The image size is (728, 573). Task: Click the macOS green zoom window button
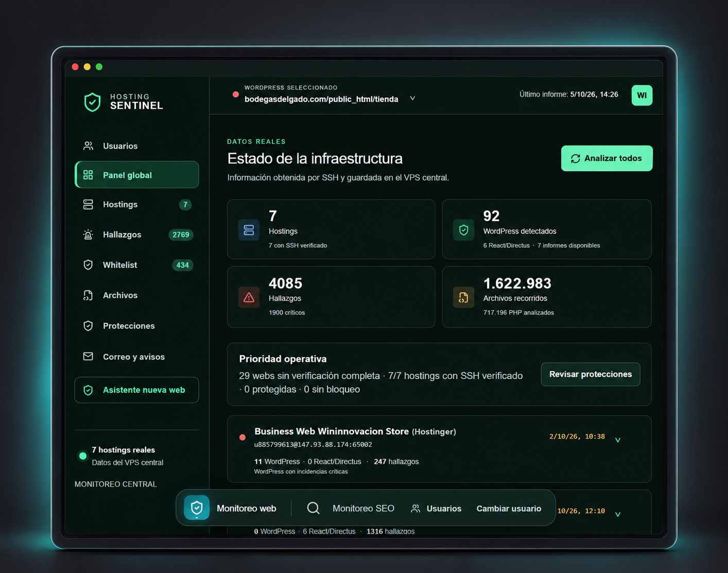point(99,67)
